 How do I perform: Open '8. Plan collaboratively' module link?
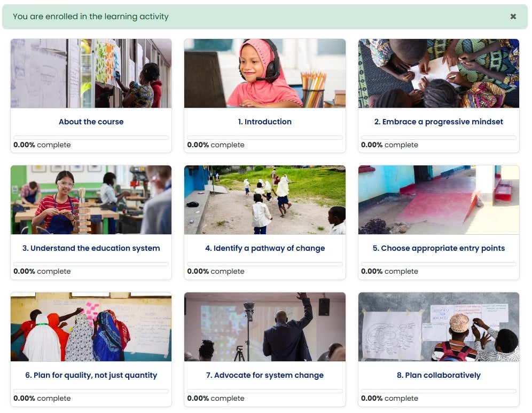439,376
